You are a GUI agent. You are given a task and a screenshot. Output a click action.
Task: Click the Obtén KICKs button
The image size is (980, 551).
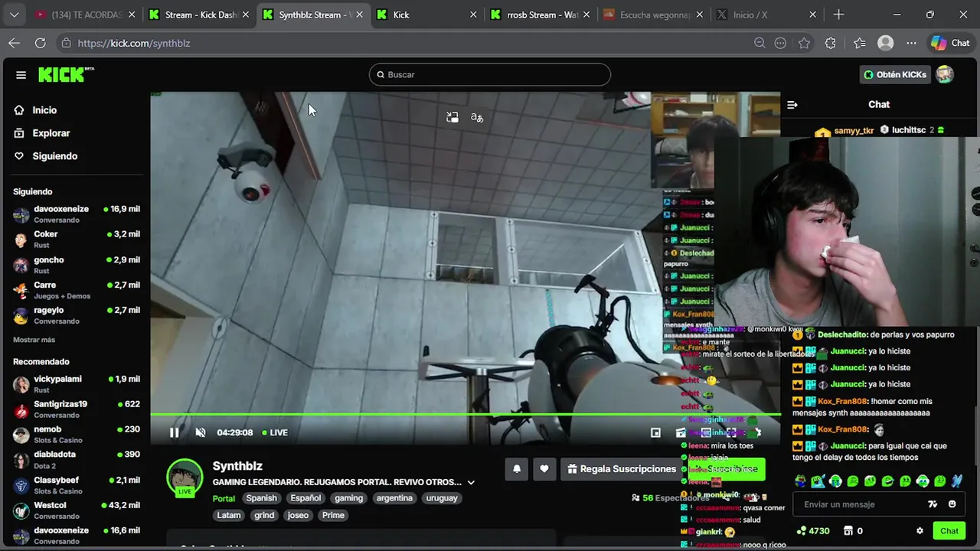[895, 74]
